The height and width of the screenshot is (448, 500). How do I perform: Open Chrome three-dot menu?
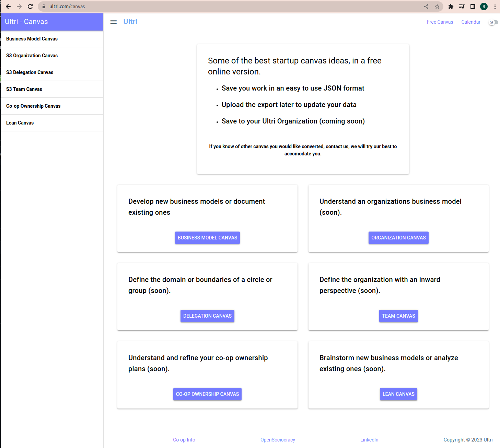[x=495, y=7]
